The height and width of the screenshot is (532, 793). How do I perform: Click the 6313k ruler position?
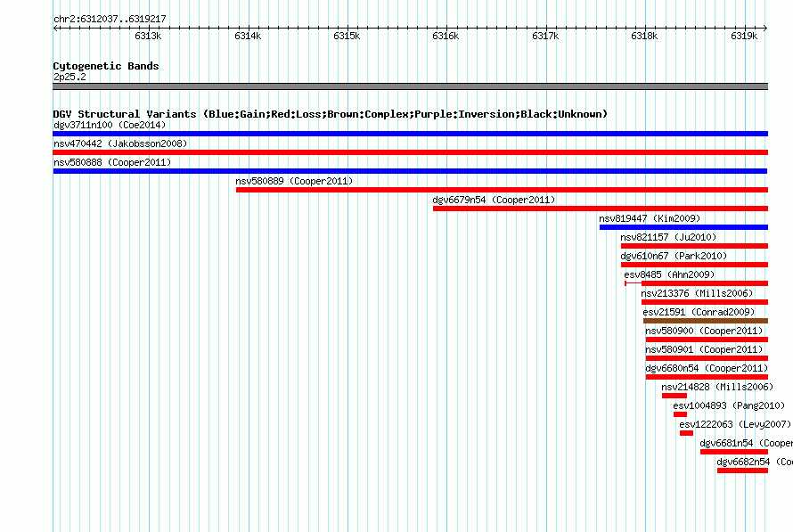click(x=148, y=36)
